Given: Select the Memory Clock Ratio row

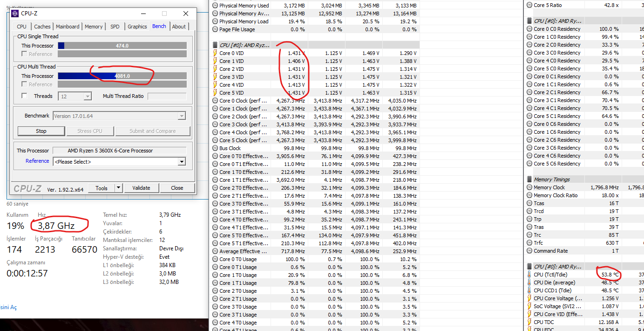Looking at the screenshot, I should [x=584, y=195].
